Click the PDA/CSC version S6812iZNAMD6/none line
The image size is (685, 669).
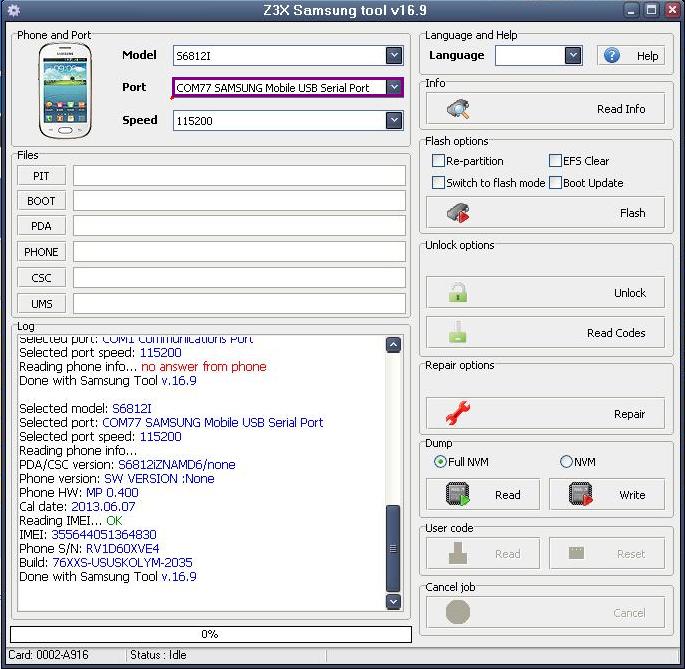coord(127,464)
